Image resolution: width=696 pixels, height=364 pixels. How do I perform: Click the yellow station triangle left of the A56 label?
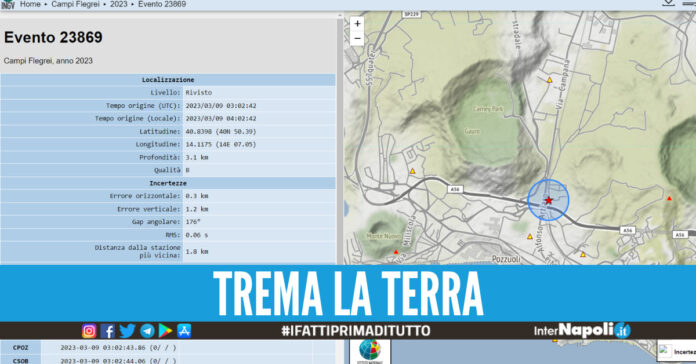point(412,171)
